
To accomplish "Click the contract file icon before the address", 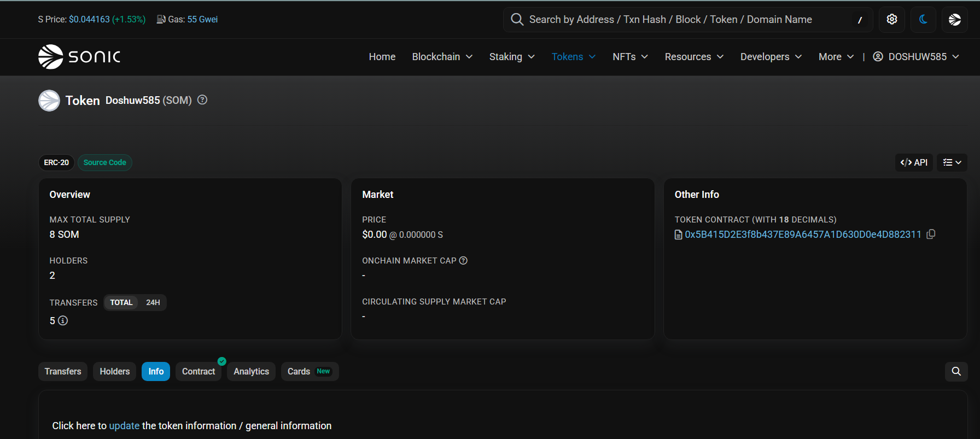I will [679, 235].
